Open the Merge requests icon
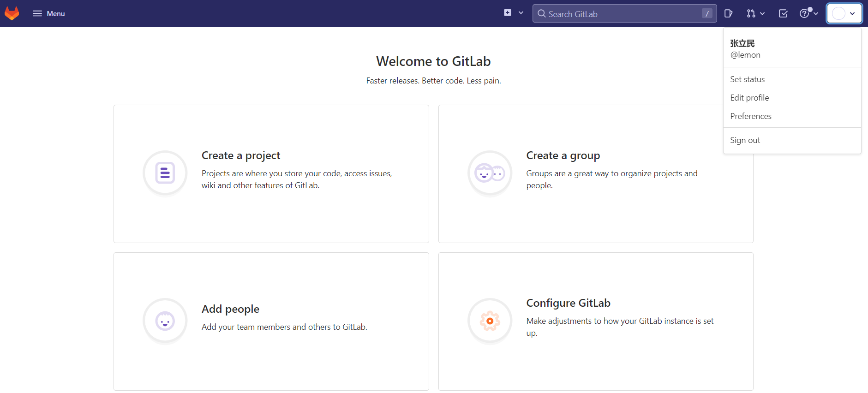The height and width of the screenshot is (393, 868). pyautogui.click(x=751, y=13)
